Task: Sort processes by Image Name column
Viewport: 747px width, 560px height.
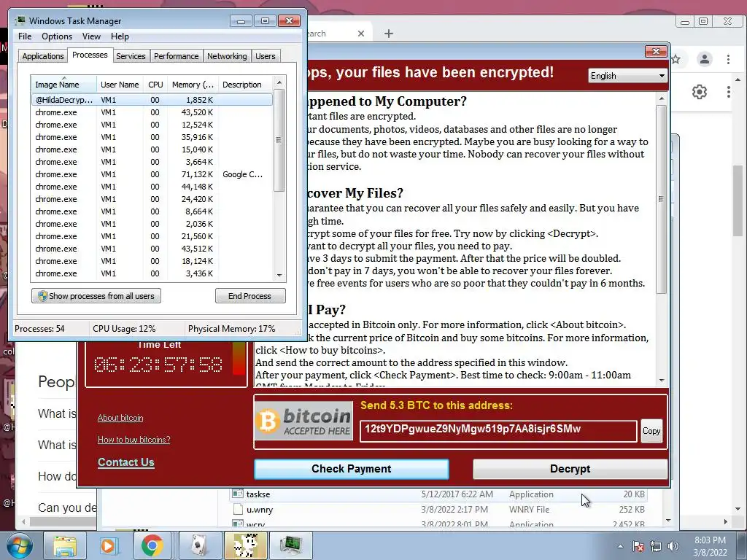Action: 63,85
